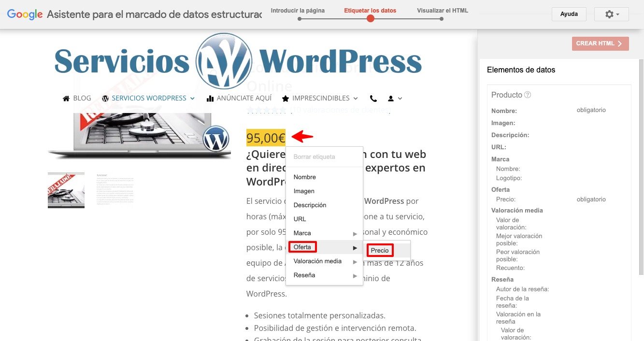Click the Producto help question icon

[x=528, y=95]
